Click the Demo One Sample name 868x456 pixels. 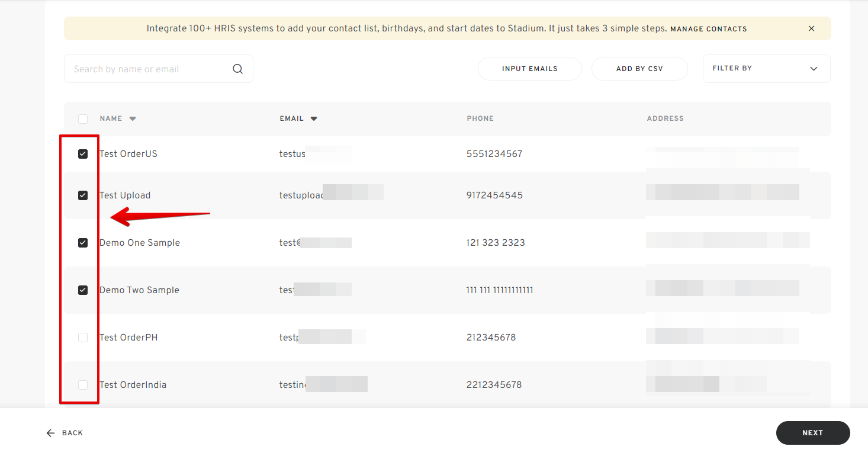pos(140,243)
